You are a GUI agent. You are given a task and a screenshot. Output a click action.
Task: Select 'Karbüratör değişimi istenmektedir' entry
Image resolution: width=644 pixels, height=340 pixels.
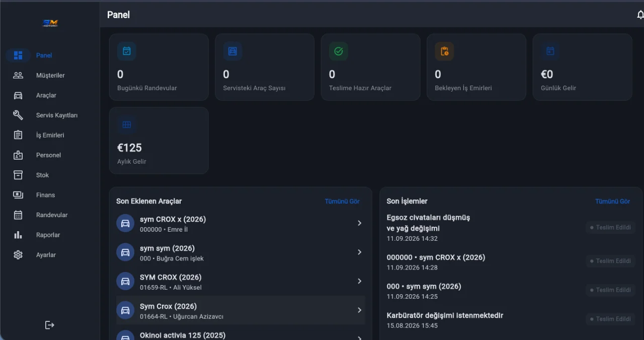(x=445, y=315)
